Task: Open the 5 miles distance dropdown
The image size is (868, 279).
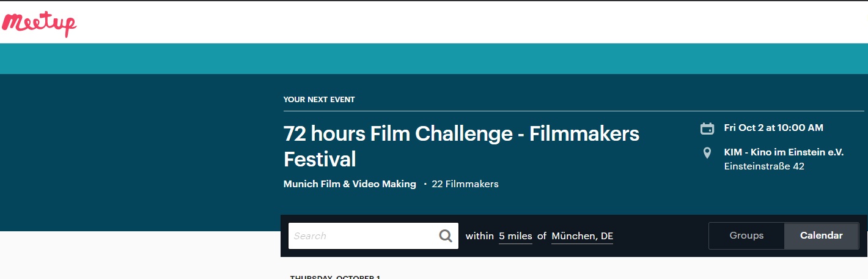Action: click(x=515, y=236)
